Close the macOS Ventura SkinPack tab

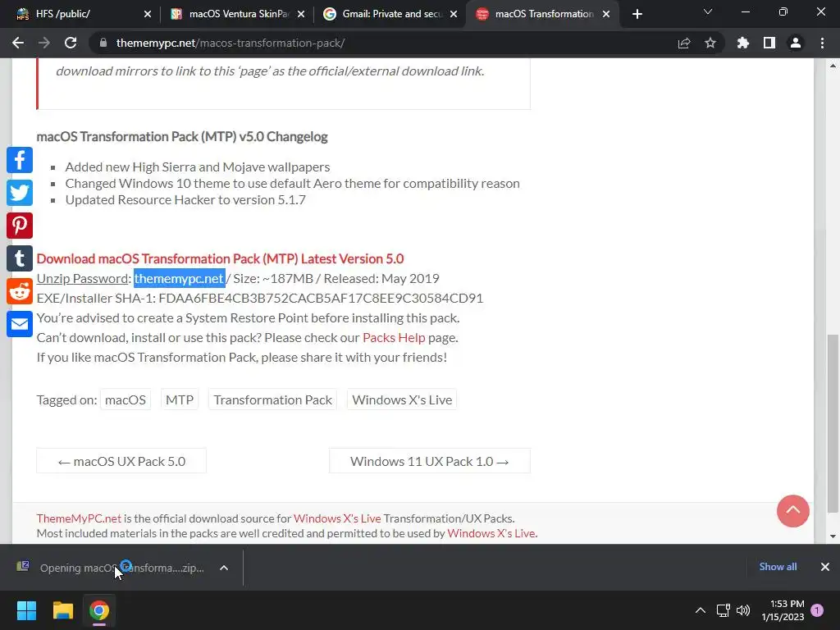coord(301,14)
